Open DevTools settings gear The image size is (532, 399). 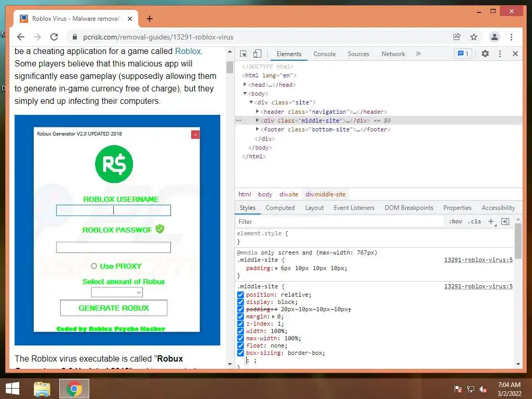click(485, 54)
